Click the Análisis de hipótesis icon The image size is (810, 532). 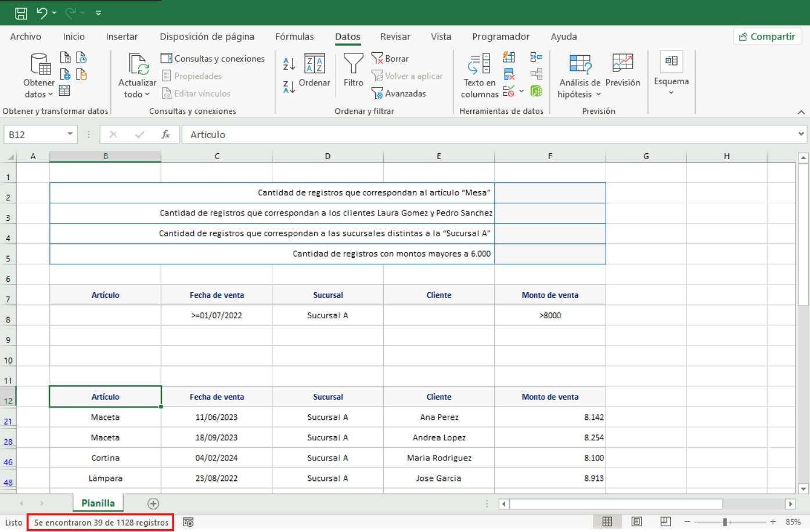pyautogui.click(x=579, y=64)
